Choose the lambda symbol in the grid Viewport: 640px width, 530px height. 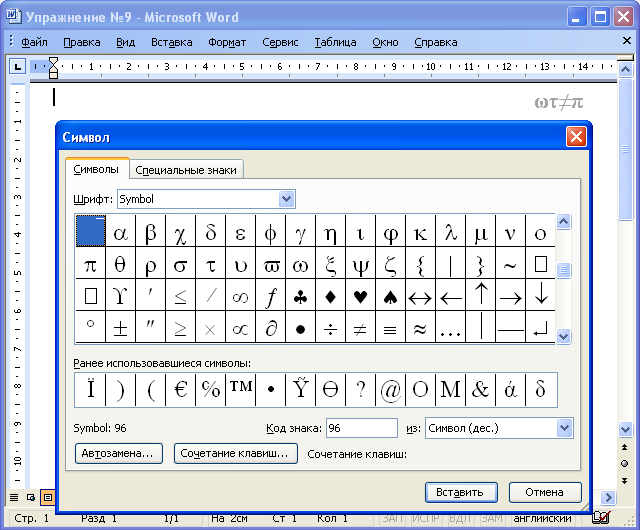pyautogui.click(x=451, y=231)
